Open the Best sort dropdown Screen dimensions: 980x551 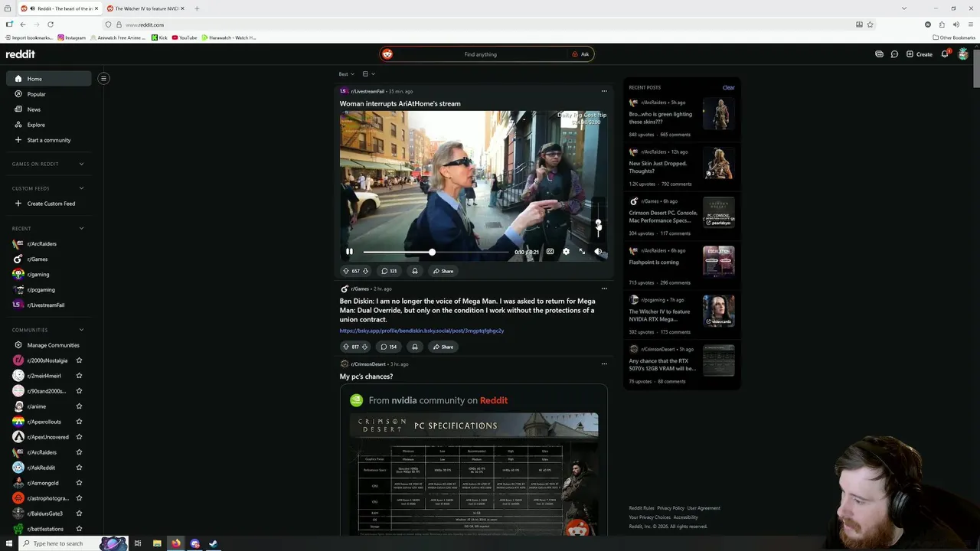pyautogui.click(x=347, y=74)
